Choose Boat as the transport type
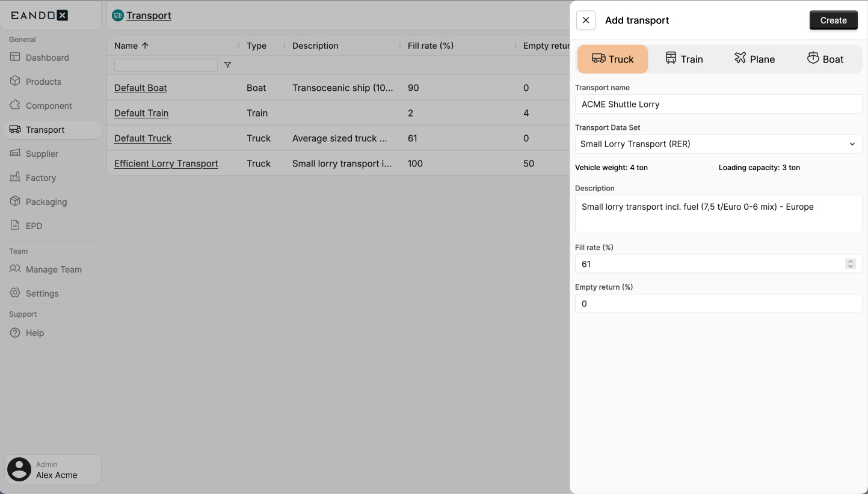This screenshot has width=868, height=494. click(x=826, y=59)
